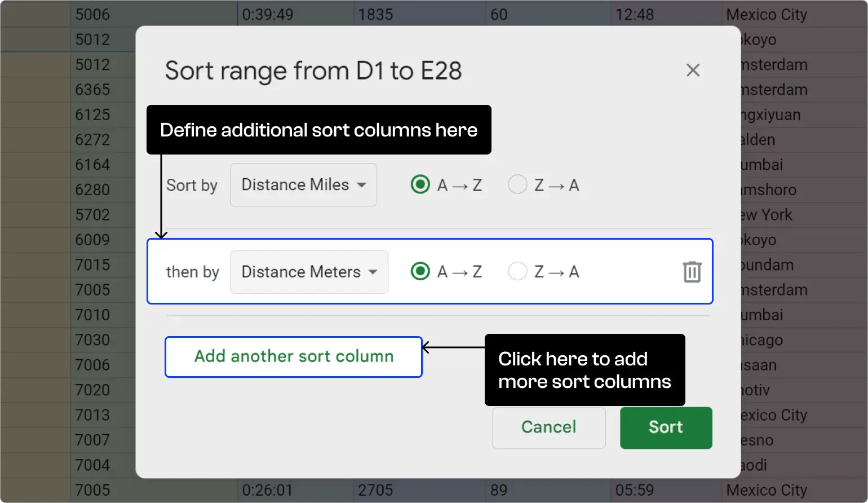Screen dimensions: 868x503
Task: Close the sort range dialog
Action: click(693, 70)
